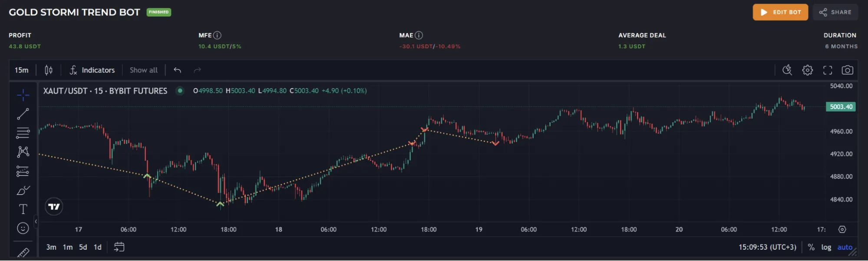Toggle auto scale for the chart
The height and width of the screenshot is (261, 868).
(845, 247)
